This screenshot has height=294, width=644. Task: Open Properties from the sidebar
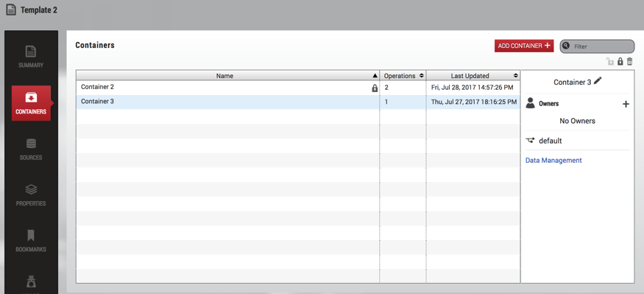click(31, 195)
